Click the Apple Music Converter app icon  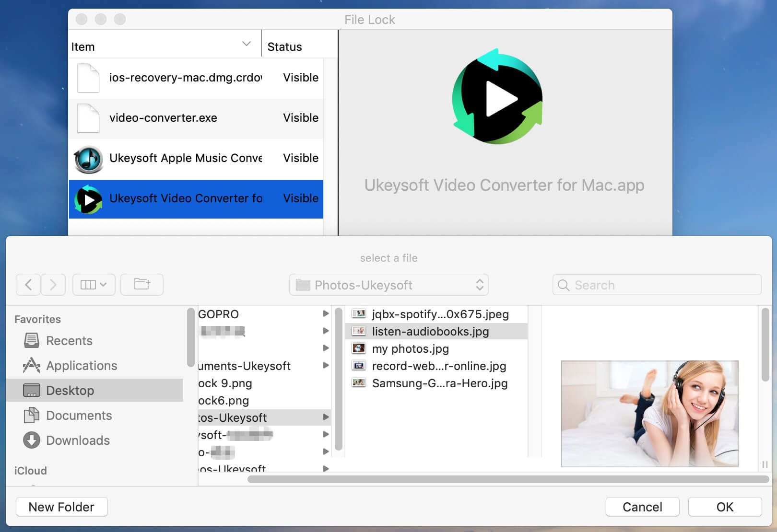(88, 159)
